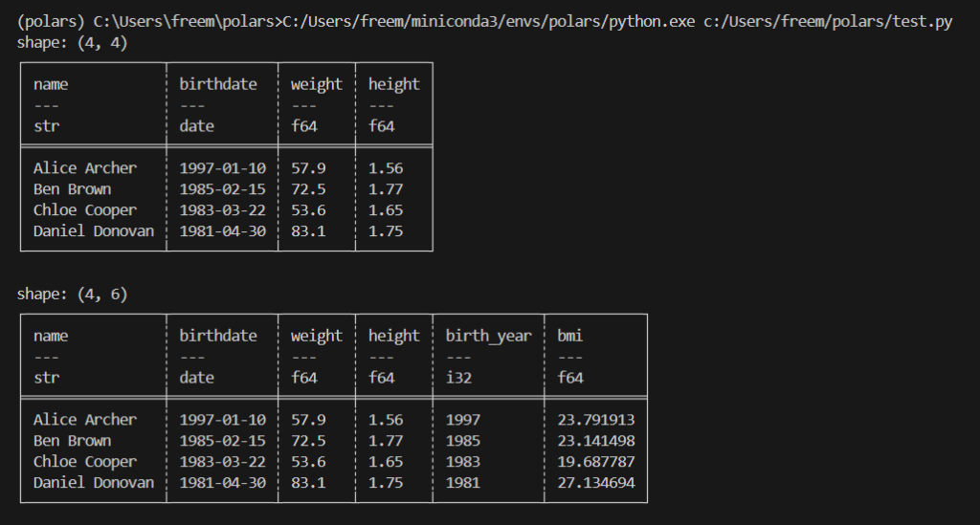This screenshot has width=980, height=525.
Task: Click Ben Brown in the second table
Action: (x=73, y=441)
